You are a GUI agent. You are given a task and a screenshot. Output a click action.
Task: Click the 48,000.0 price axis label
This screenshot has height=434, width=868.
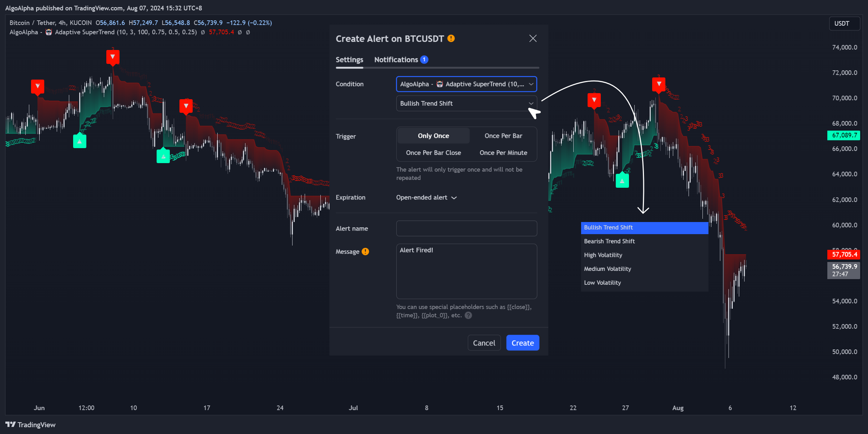[844, 377]
